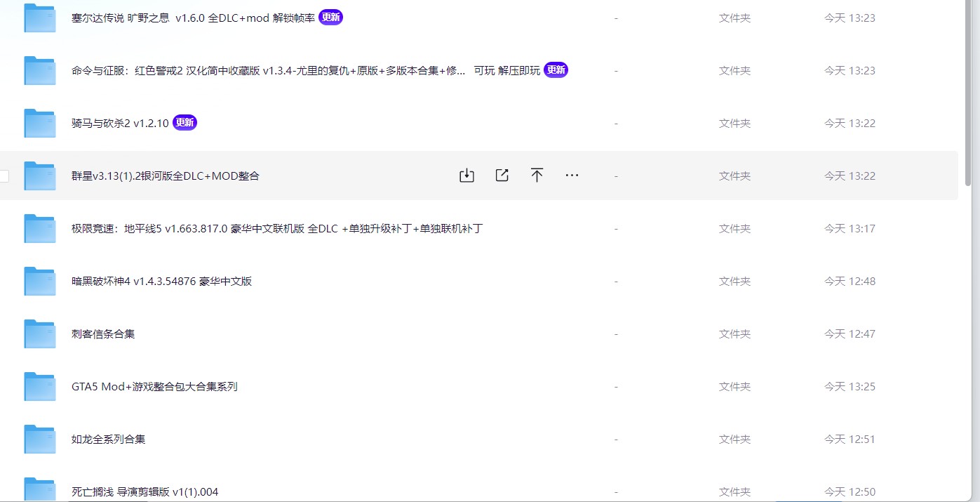Screen dimensions: 980x502
Task: Click 文件夹 type cell in 塞尔达传说 row
Action: (734, 18)
